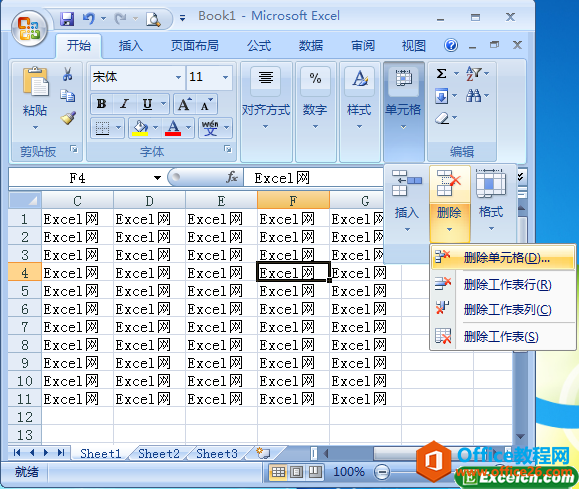Apply the red font color

pyautogui.click(x=173, y=128)
